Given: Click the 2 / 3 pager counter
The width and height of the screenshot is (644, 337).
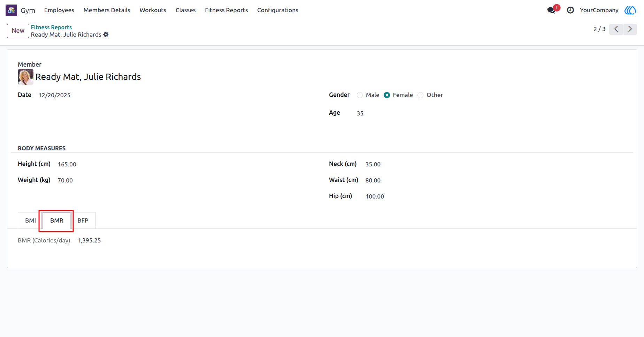Looking at the screenshot, I should [599, 29].
